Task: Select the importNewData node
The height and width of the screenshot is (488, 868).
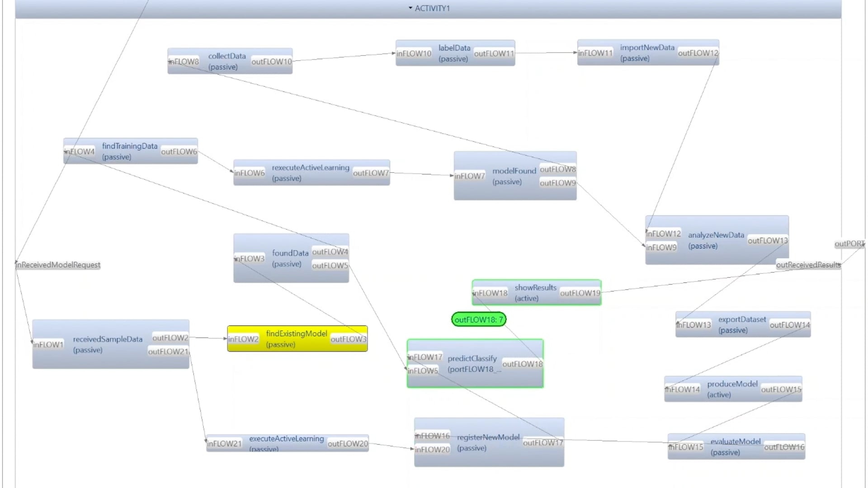Action: [647, 47]
